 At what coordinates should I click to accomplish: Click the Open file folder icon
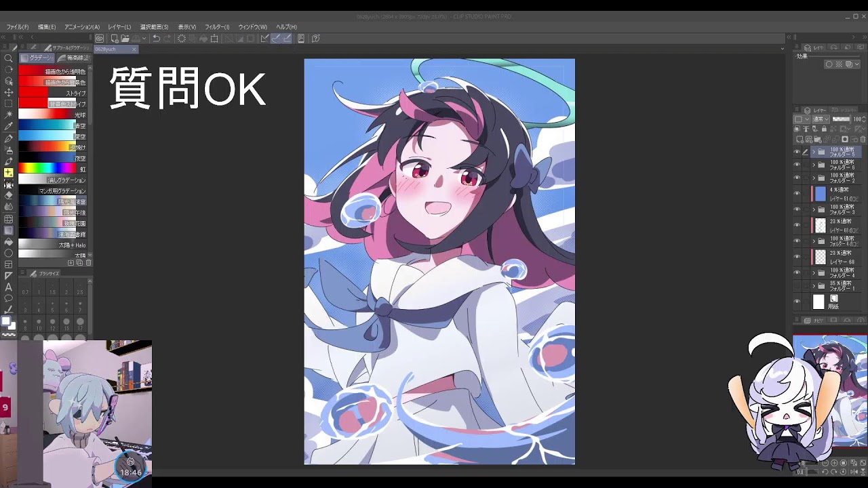(125, 39)
